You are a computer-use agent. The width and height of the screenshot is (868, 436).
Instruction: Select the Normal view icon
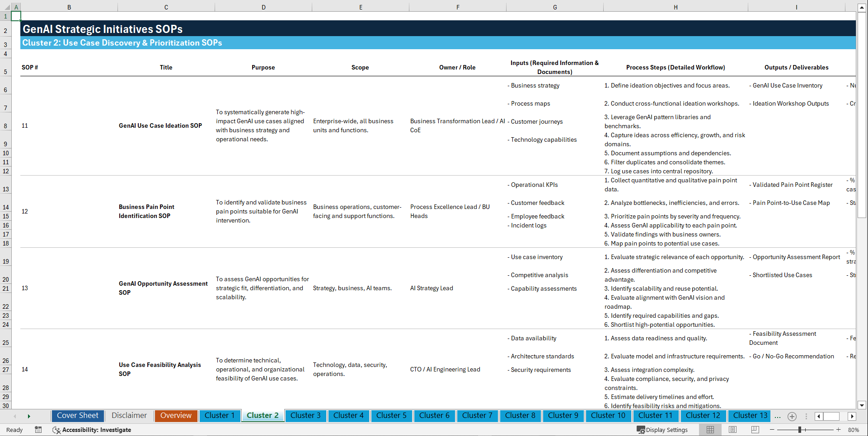click(x=709, y=430)
